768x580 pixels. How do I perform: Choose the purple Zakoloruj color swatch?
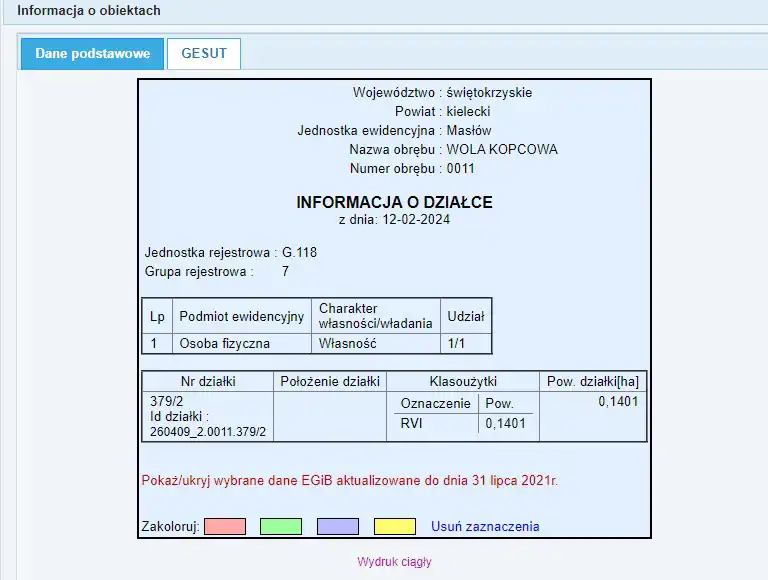point(338,526)
